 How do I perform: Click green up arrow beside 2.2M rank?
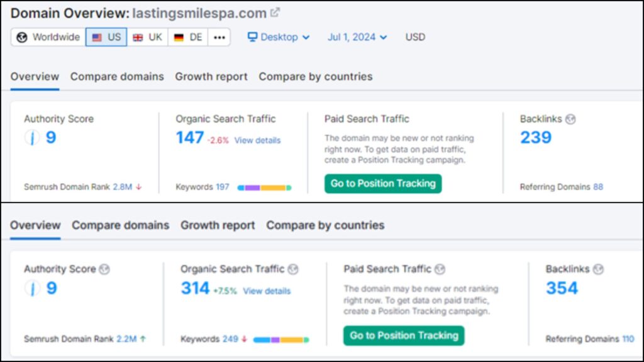click(x=143, y=339)
